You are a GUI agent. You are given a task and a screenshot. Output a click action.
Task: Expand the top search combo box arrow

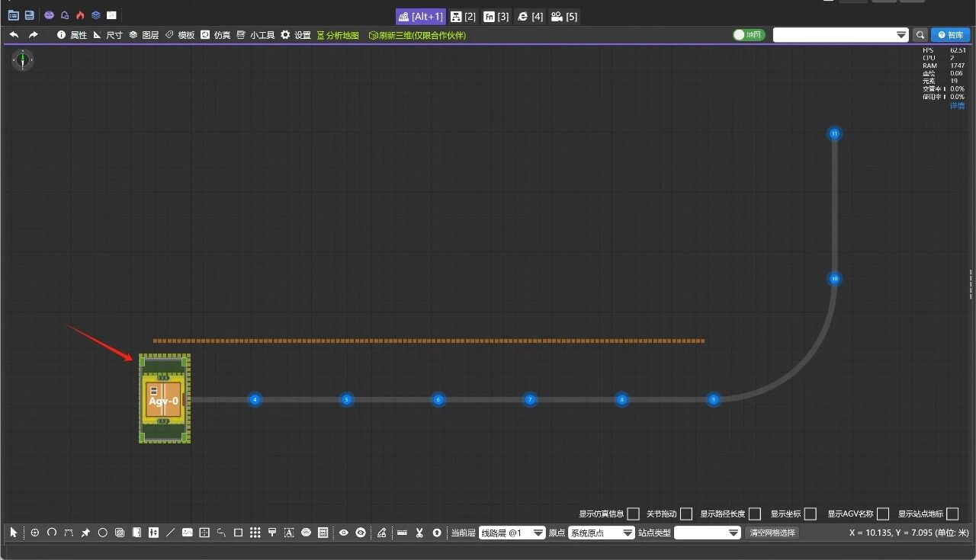[x=901, y=35]
